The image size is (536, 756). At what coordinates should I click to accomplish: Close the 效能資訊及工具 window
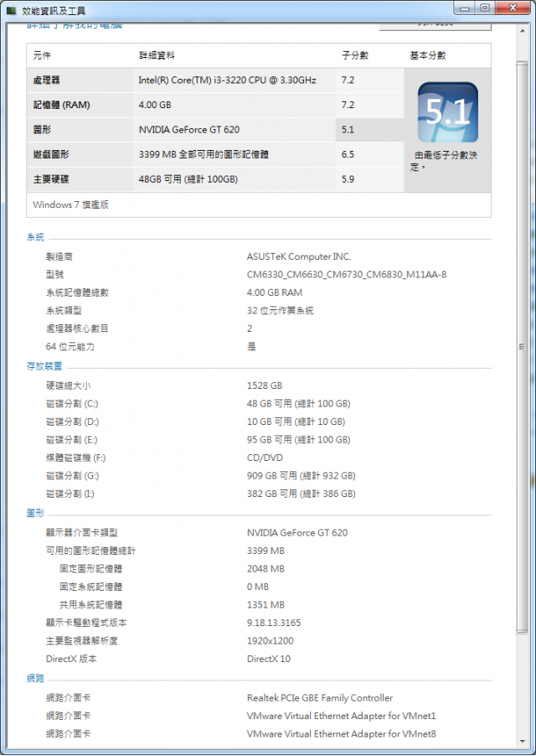[513, 8]
